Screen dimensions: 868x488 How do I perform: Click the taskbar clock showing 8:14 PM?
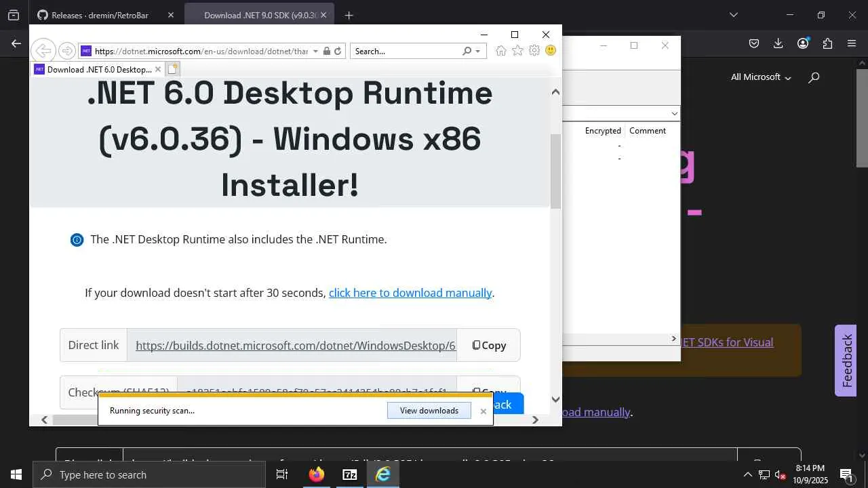[x=810, y=474]
